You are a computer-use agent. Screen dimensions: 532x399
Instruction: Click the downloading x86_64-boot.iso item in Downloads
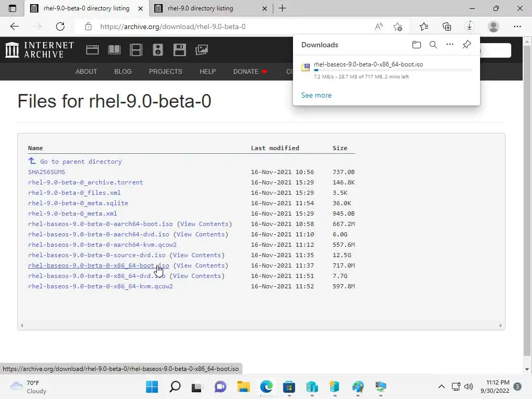pyautogui.click(x=387, y=70)
